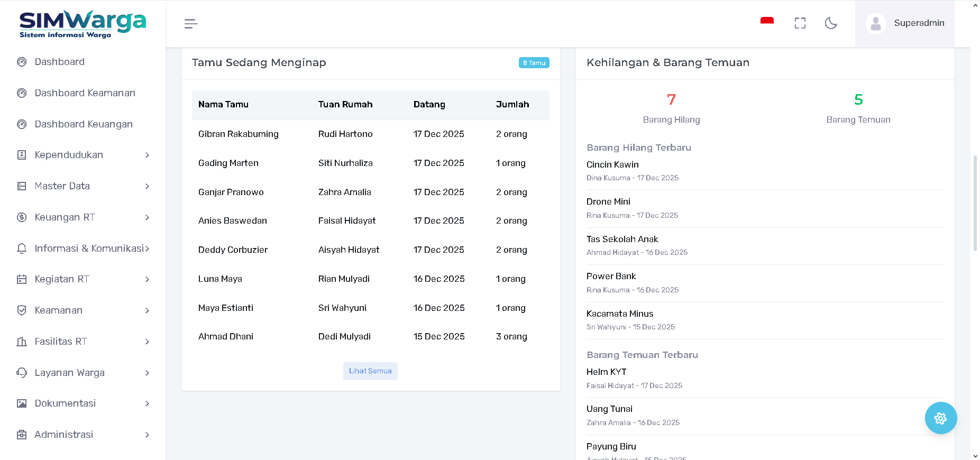The width and height of the screenshot is (980, 460).
Task: Click the hamburger menu icon in header
Action: coord(191,23)
